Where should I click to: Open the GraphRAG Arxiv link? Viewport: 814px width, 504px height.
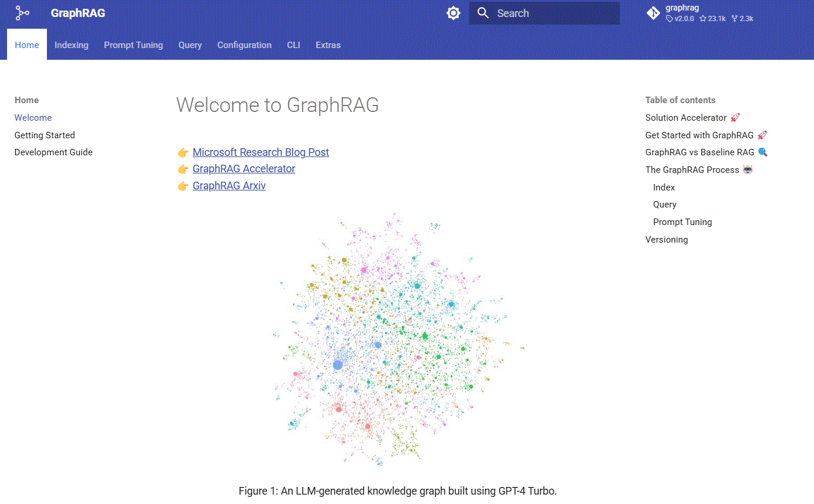pyautogui.click(x=229, y=186)
